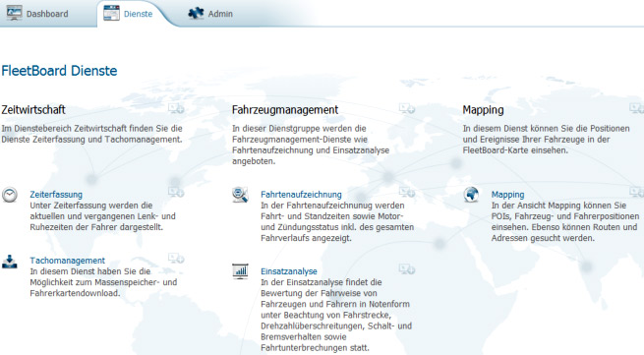Click the Tachomanagement download icon
The height and width of the screenshot is (355, 644).
click(10, 262)
